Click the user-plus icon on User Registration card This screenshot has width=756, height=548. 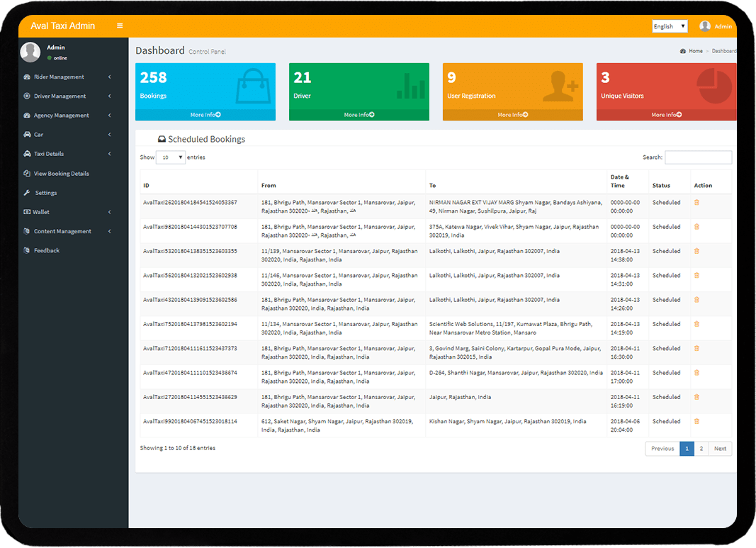(559, 86)
